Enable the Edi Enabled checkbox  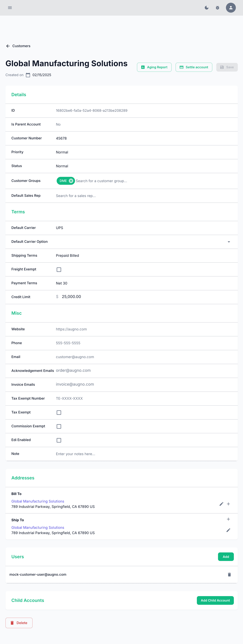[59, 440]
